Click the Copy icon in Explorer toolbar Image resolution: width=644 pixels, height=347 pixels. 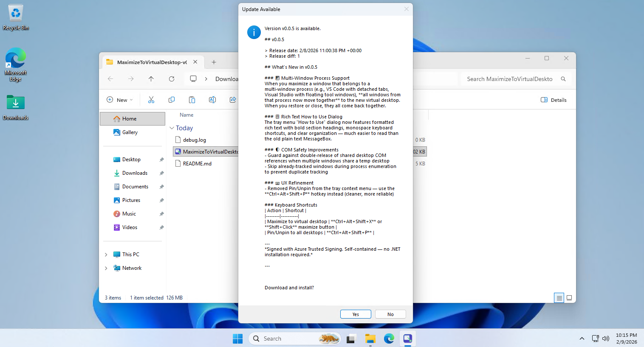point(172,100)
